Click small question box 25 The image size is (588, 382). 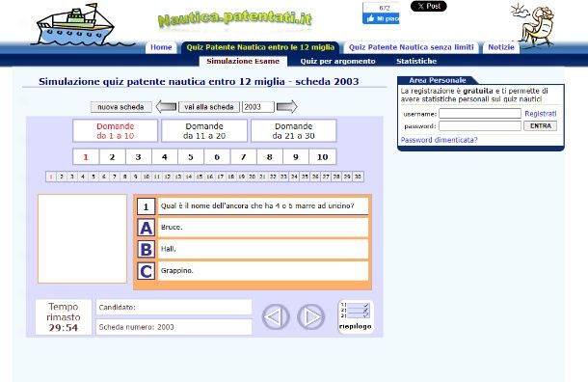[306, 177]
